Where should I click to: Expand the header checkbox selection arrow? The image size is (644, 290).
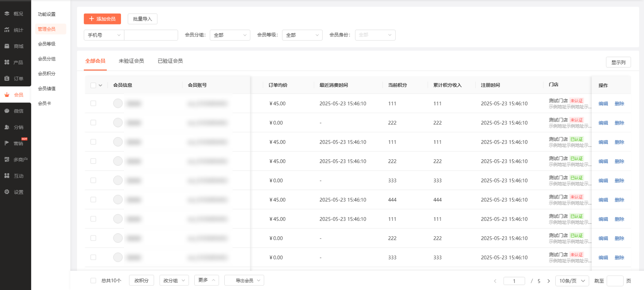(100, 85)
